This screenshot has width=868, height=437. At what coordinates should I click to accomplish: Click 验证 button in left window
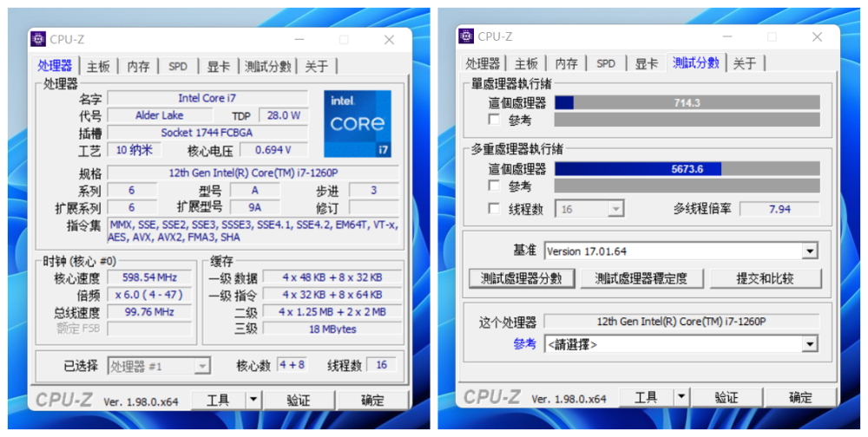click(299, 400)
